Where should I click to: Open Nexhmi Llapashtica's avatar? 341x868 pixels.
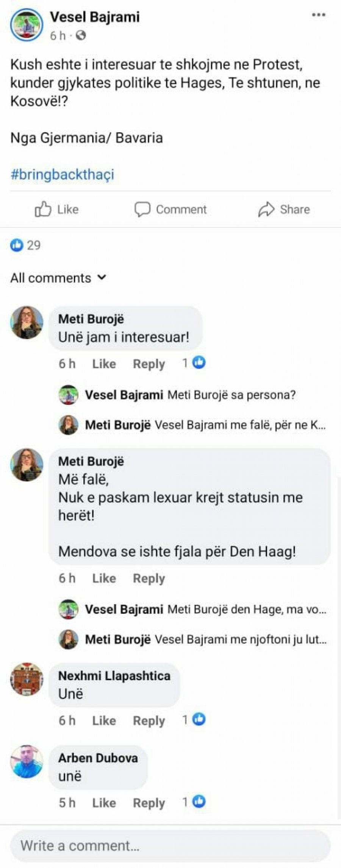coord(27,679)
